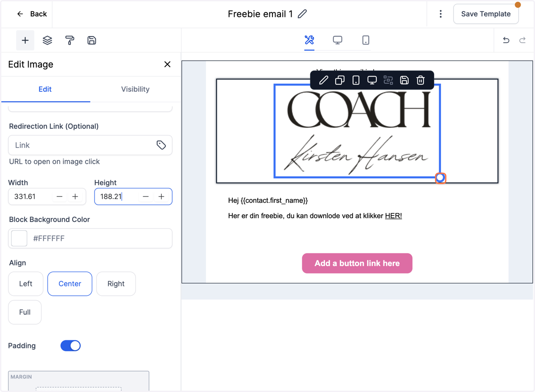
Task: Switch to mobile preview icon
Action: 366,40
